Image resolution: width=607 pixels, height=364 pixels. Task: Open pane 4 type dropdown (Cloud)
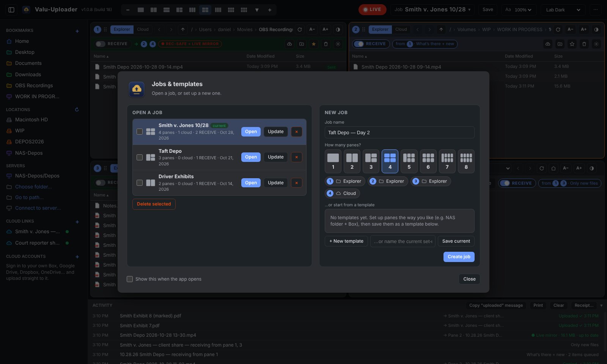[343, 193]
